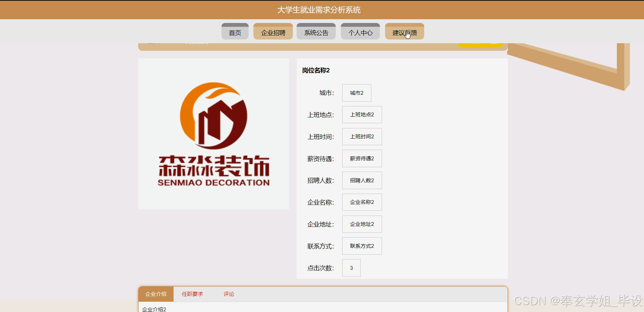Click the 招聘人数: field label
Viewport: 644px width, 312px height.
(321, 181)
